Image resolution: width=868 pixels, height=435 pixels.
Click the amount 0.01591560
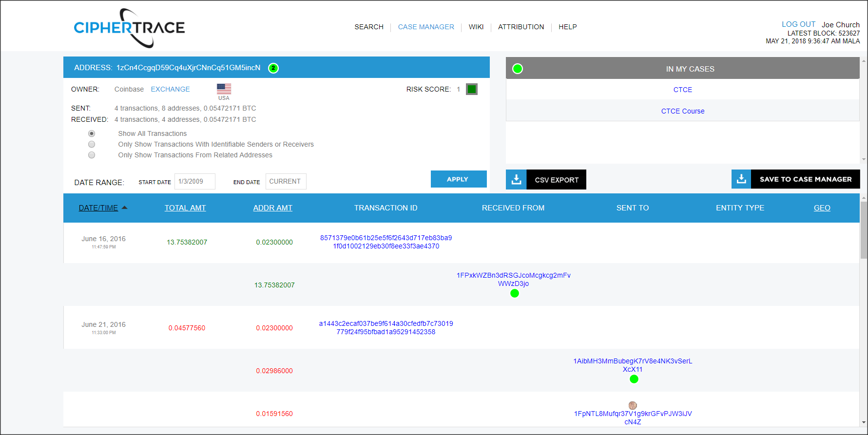pos(274,414)
